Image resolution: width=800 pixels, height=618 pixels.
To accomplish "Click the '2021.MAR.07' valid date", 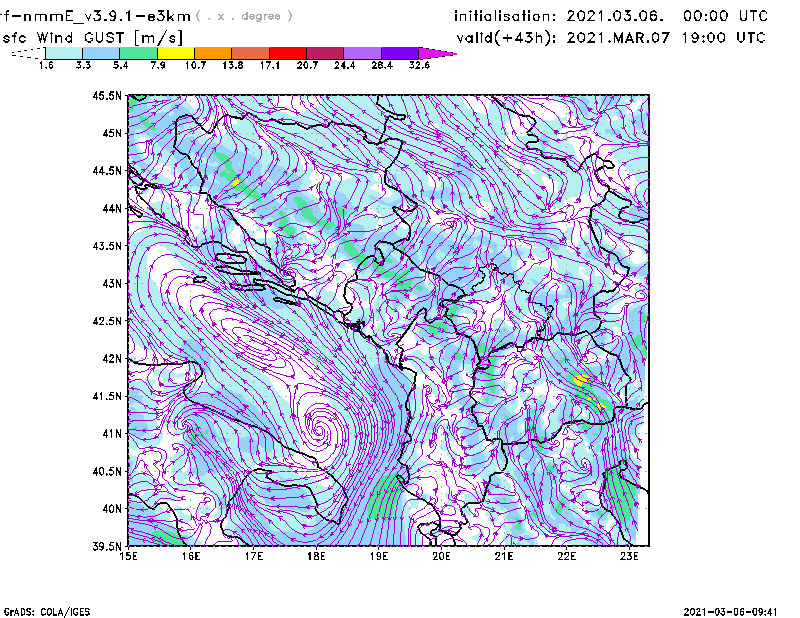I will [x=618, y=38].
